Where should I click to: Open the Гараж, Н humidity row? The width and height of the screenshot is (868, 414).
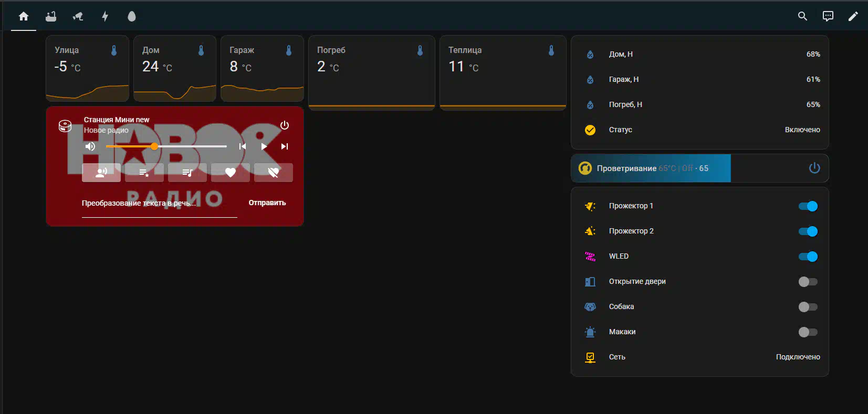pyautogui.click(x=700, y=79)
